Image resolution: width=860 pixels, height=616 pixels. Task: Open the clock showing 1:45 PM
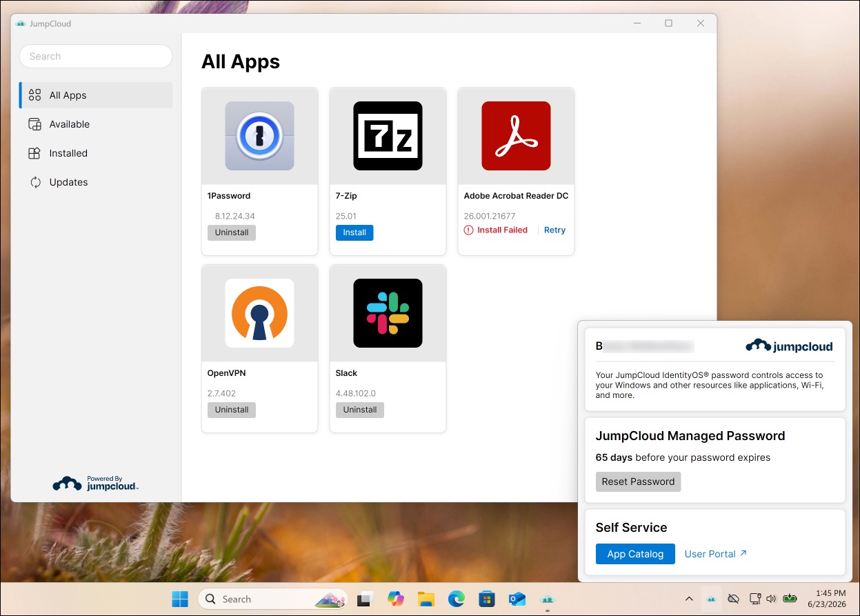[826, 599]
